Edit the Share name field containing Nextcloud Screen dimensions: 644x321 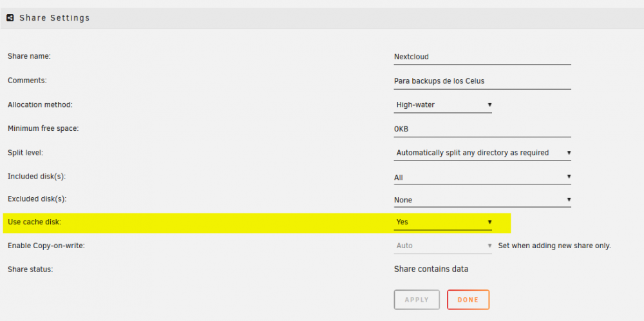click(x=482, y=57)
